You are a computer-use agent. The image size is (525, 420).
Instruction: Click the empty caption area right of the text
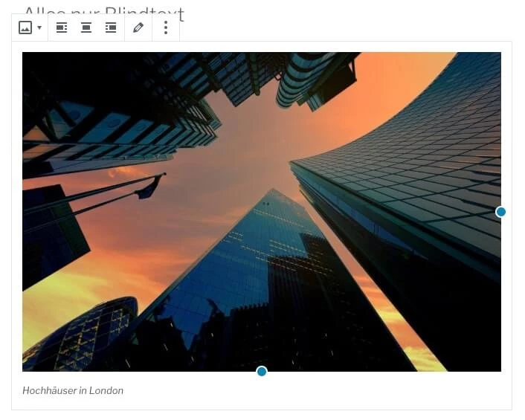(312, 390)
